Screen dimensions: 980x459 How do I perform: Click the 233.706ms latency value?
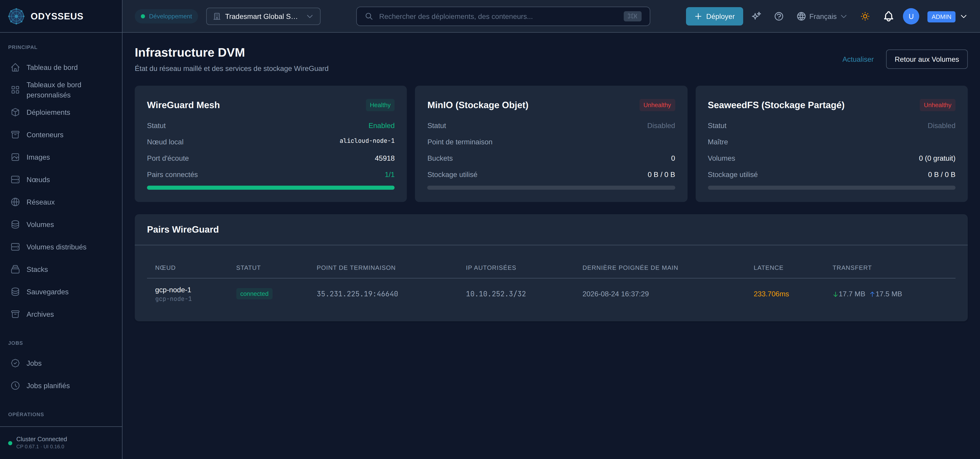click(771, 294)
